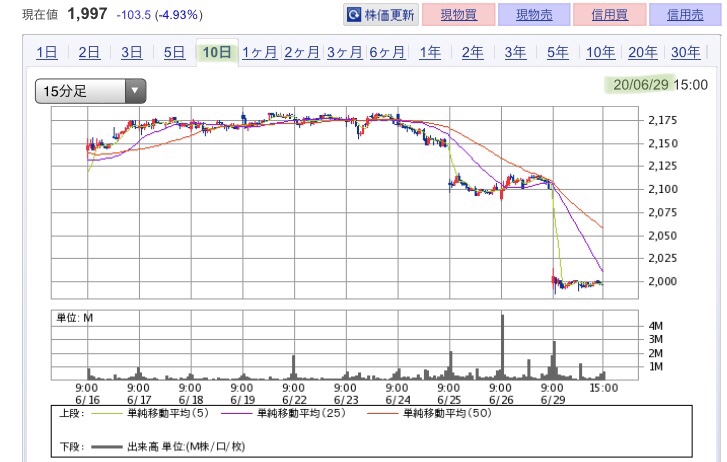Click the 6/22 date axis label
The width and height of the screenshot is (727, 462).
point(294,400)
